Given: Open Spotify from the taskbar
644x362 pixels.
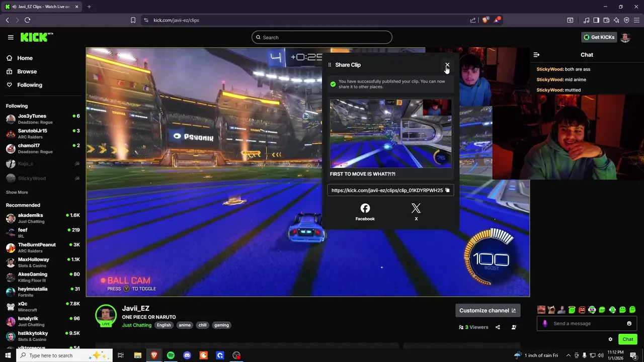Looking at the screenshot, I should coord(171,355).
